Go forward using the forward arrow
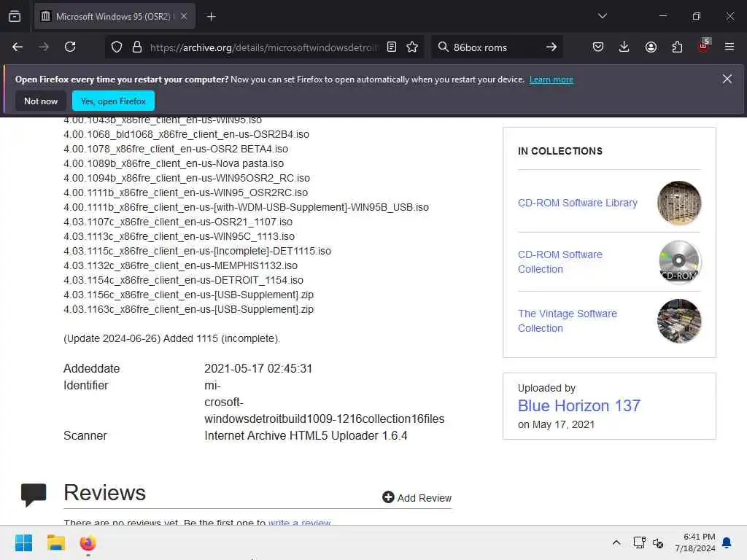Viewport: 747px width, 560px height. click(x=43, y=47)
